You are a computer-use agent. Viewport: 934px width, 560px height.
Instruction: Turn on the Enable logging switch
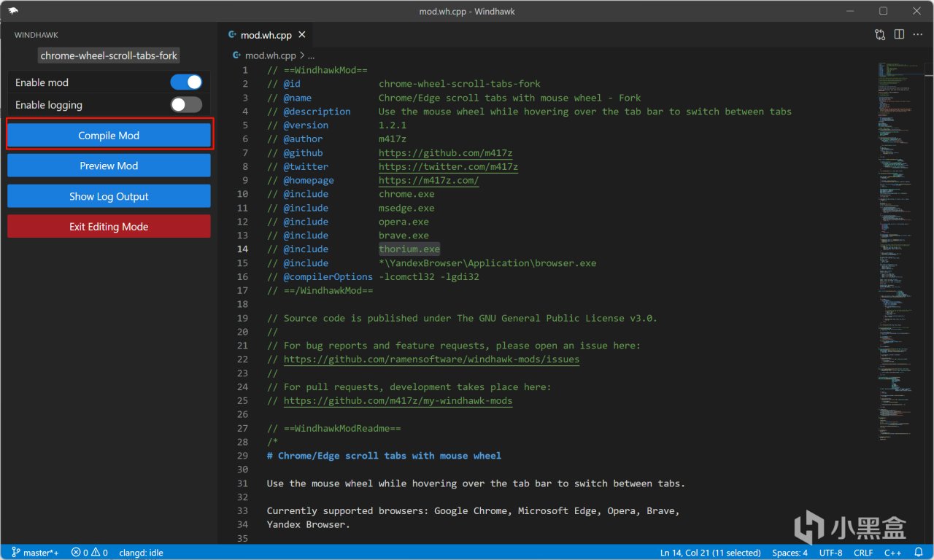tap(186, 105)
